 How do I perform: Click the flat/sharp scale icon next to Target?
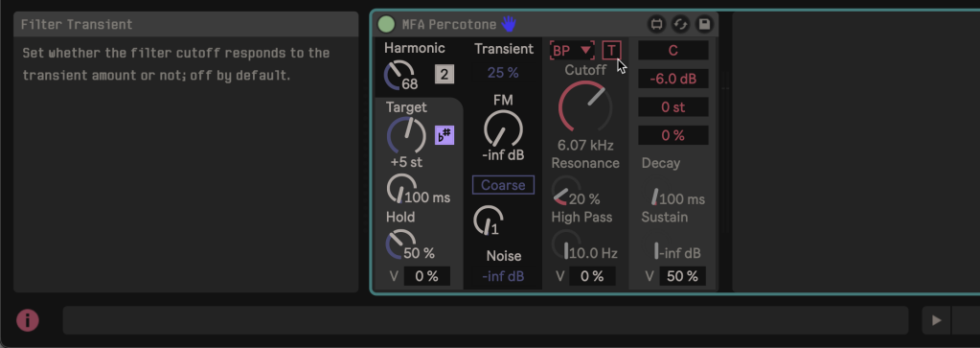click(x=444, y=135)
